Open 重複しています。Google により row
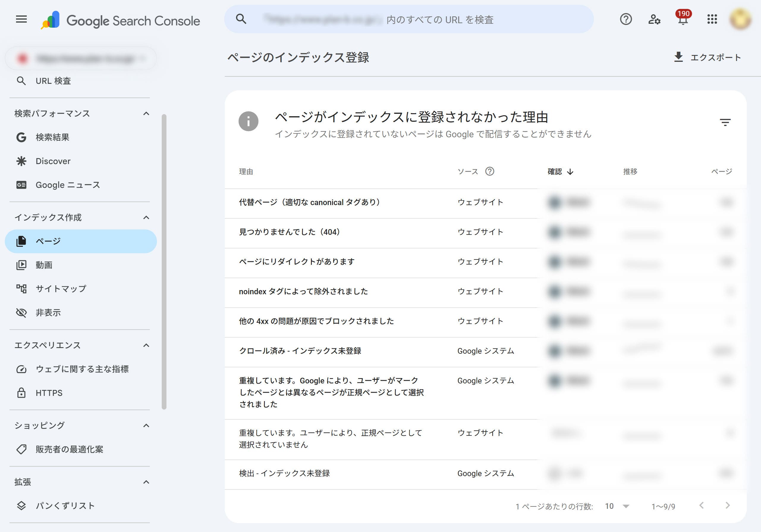The width and height of the screenshot is (761, 532). point(485,393)
